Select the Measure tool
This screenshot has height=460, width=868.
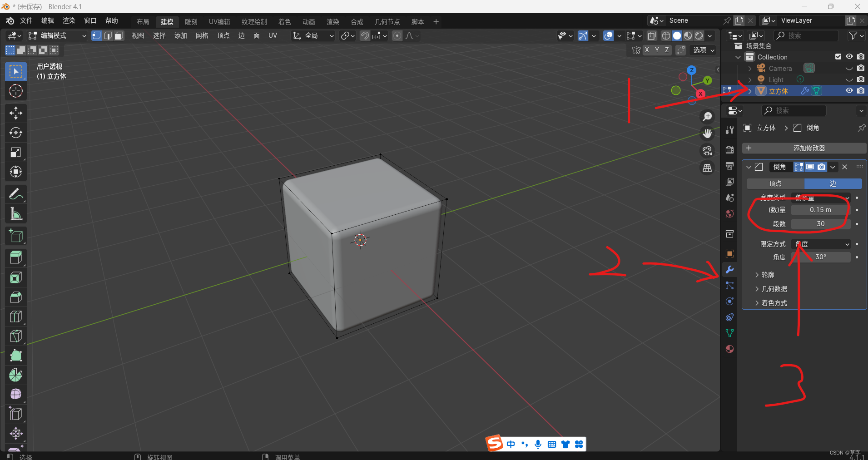[16, 213]
